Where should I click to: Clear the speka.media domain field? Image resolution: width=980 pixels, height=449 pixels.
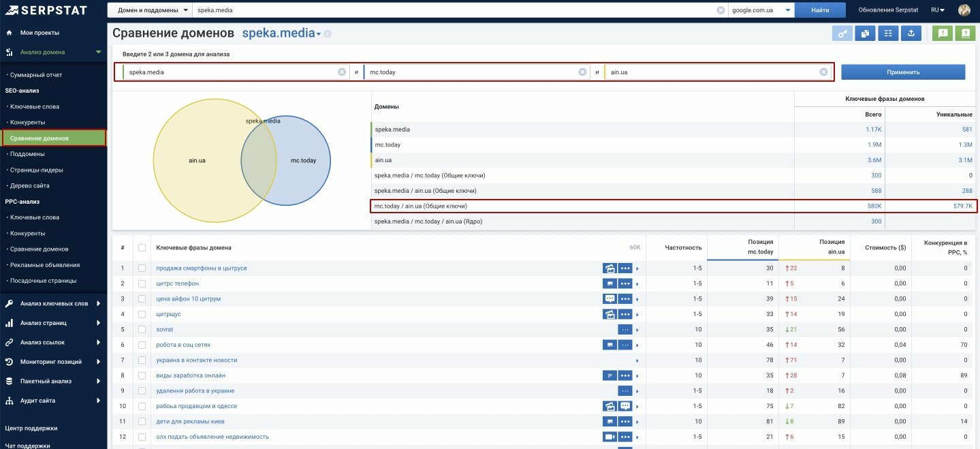pos(342,72)
